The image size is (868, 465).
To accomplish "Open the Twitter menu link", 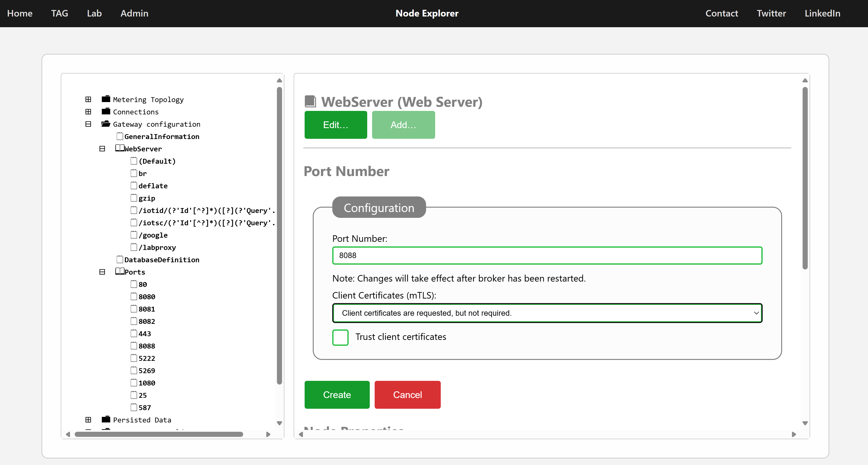I will 771,13.
